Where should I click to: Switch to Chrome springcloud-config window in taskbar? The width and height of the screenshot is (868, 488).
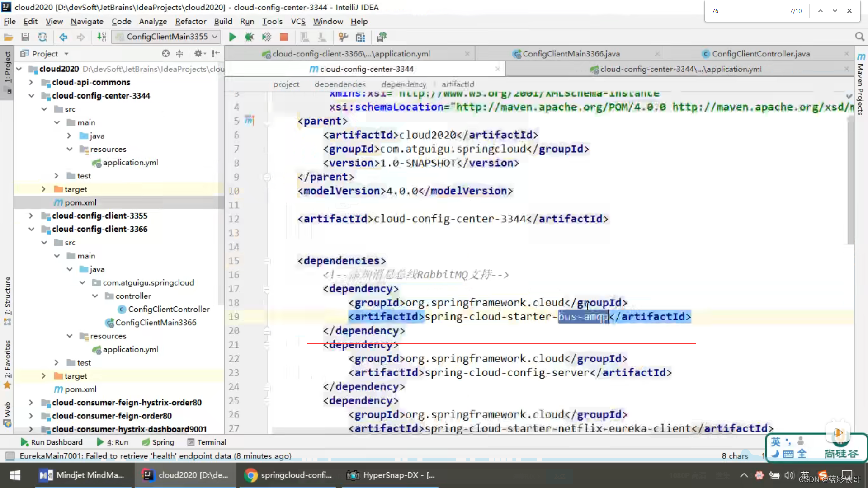point(288,475)
